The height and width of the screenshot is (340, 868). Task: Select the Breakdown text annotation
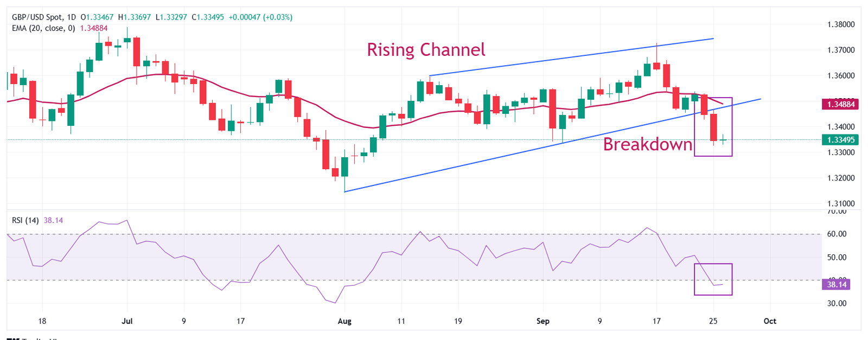point(647,144)
